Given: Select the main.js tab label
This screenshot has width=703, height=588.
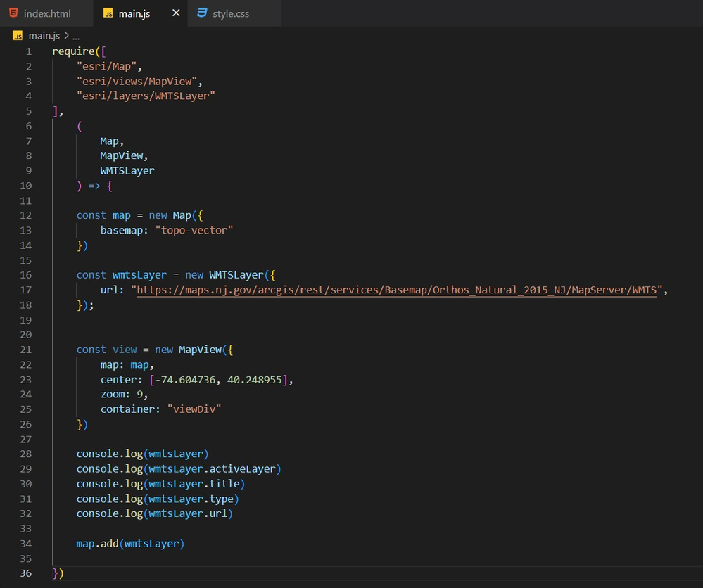Looking at the screenshot, I should pos(134,13).
